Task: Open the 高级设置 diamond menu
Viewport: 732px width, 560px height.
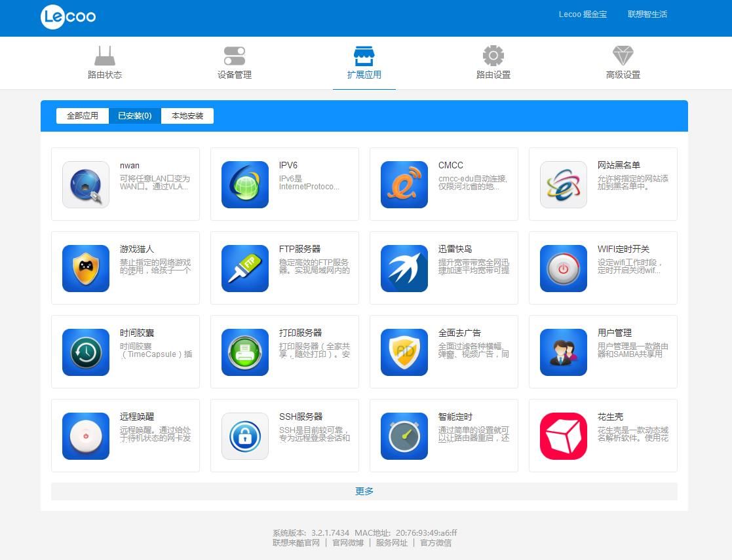Action: (623, 63)
